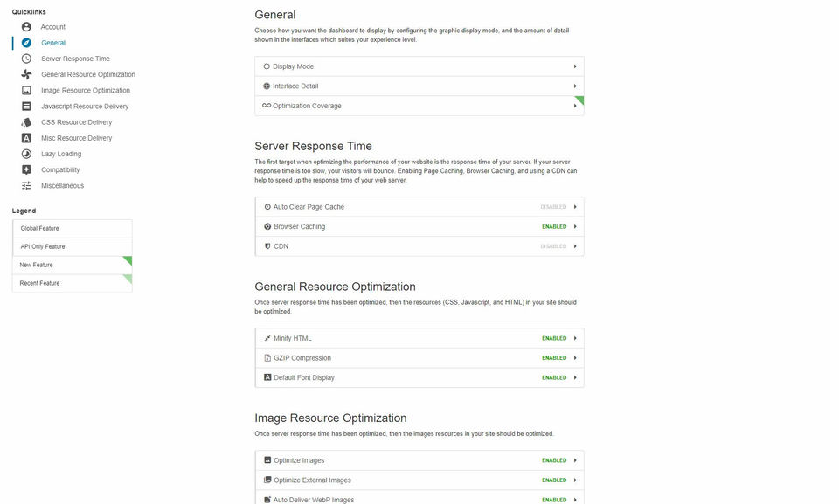Click the Compatibility plus-box icon
The width and height of the screenshot is (839, 504).
[x=26, y=169]
